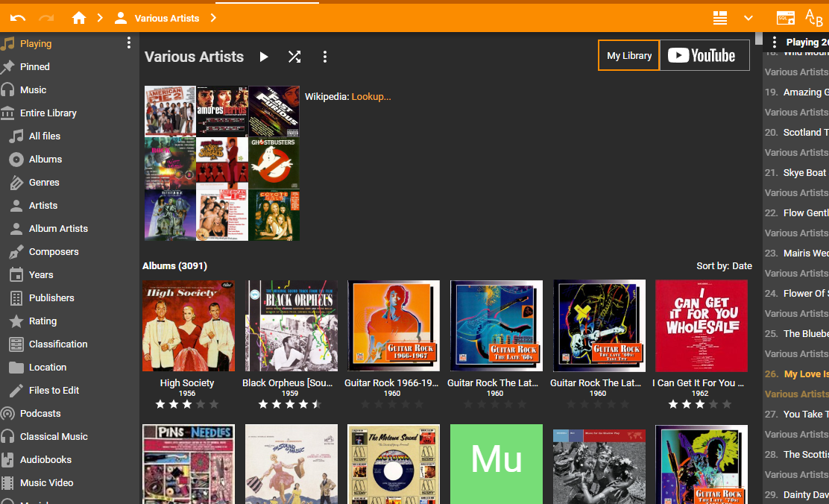
Task: Open Various Artists three-dot menu
Action: click(x=324, y=57)
